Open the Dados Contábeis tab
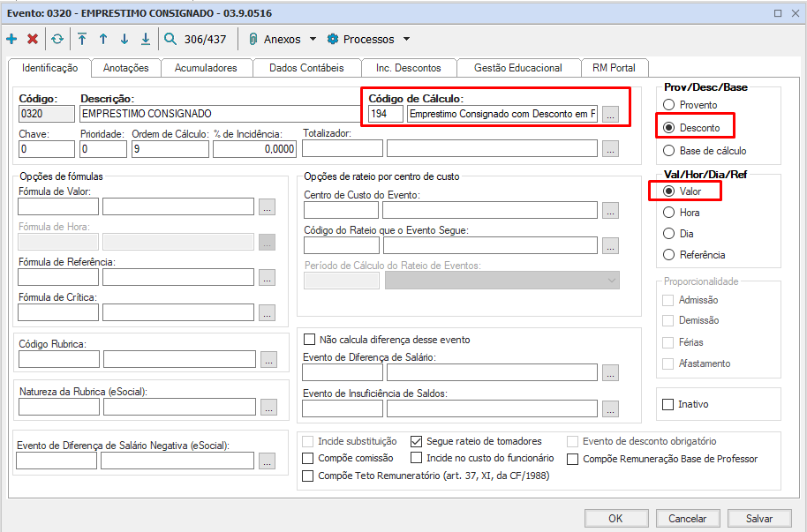Image resolution: width=807 pixels, height=532 pixels. pyautogui.click(x=306, y=68)
